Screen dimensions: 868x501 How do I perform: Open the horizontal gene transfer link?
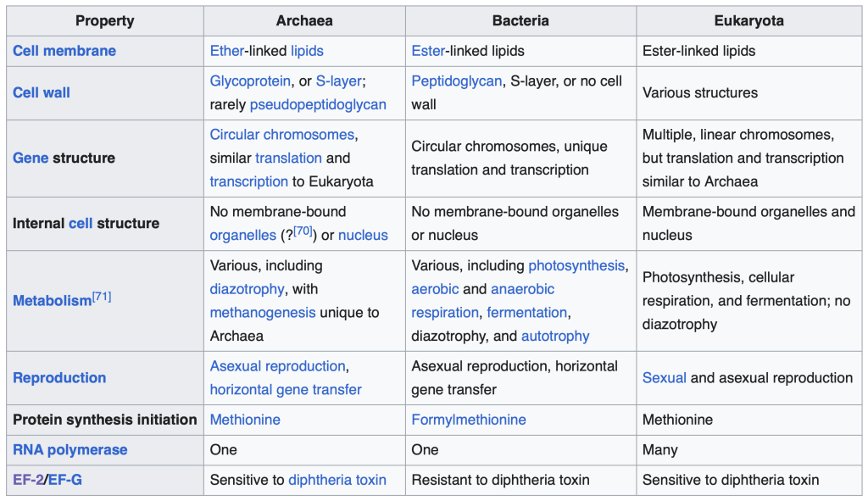pos(286,390)
